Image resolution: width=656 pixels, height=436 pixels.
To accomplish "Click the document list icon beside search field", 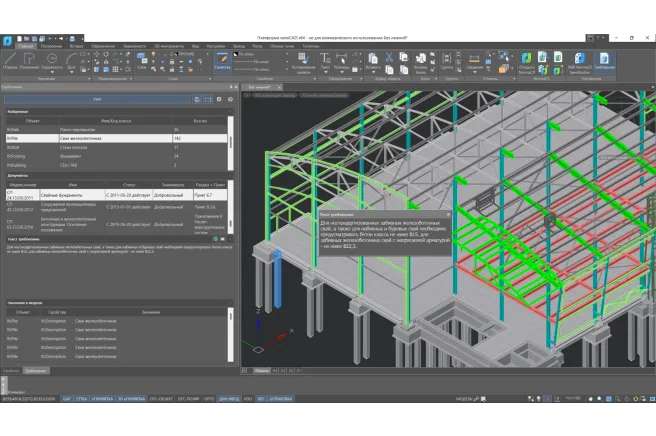I will (x=197, y=100).
